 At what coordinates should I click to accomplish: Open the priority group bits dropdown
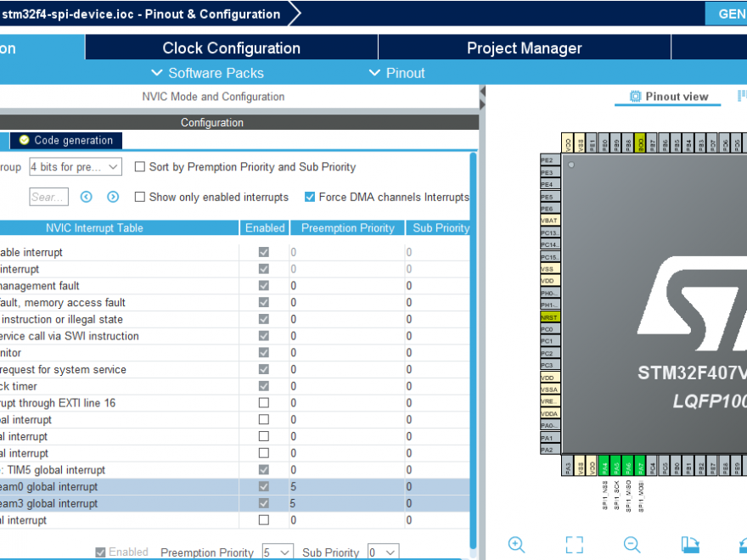[x=75, y=166]
